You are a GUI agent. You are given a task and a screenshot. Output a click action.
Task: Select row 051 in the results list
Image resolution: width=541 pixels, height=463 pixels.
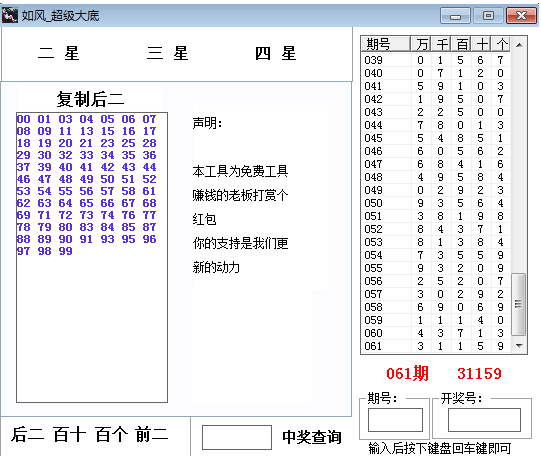pyautogui.click(x=436, y=216)
